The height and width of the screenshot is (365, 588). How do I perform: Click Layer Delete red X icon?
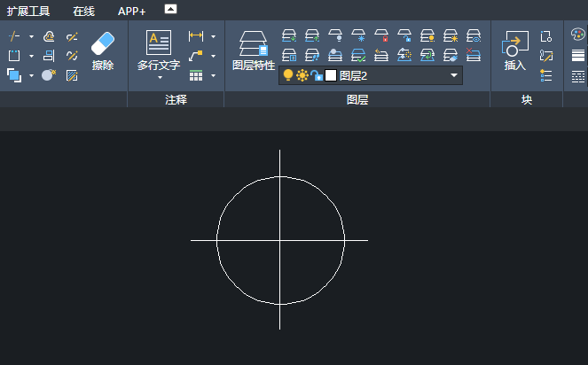point(474,55)
